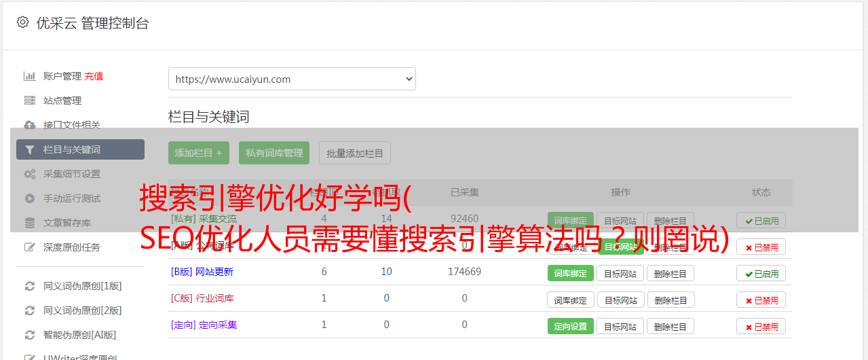Image resolution: width=868 pixels, height=360 pixels.
Task: Go to 手动运行测试 in the sidebar
Action: (72, 198)
